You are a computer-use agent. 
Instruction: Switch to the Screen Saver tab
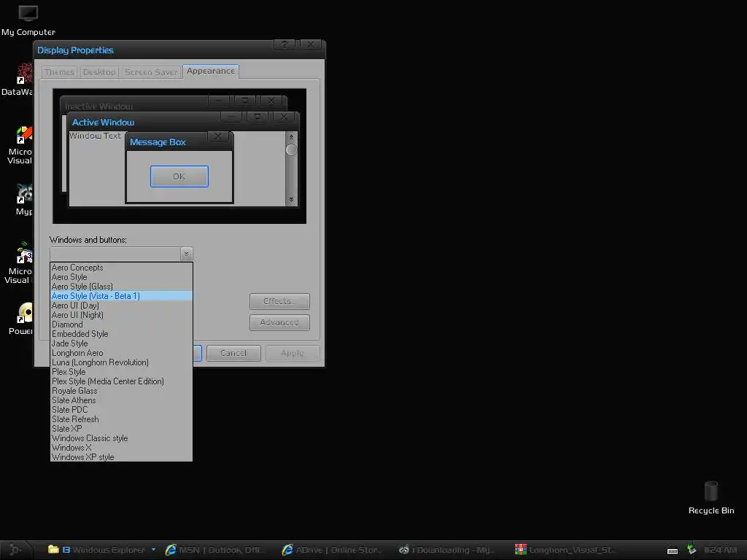pyautogui.click(x=151, y=72)
